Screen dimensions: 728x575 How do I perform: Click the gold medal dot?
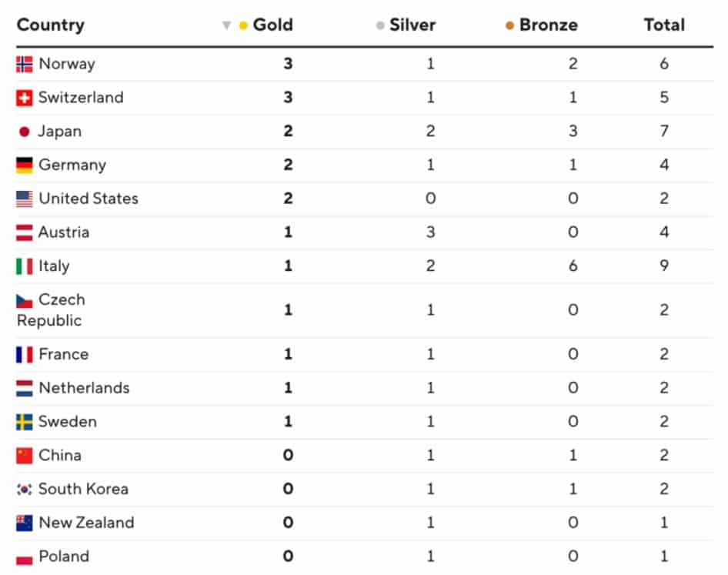point(243,25)
